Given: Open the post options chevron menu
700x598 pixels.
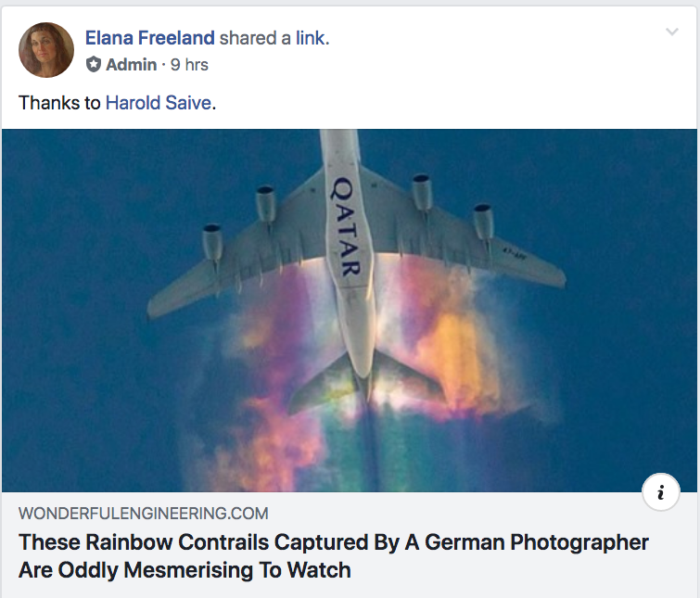Looking at the screenshot, I should pyautogui.click(x=672, y=33).
